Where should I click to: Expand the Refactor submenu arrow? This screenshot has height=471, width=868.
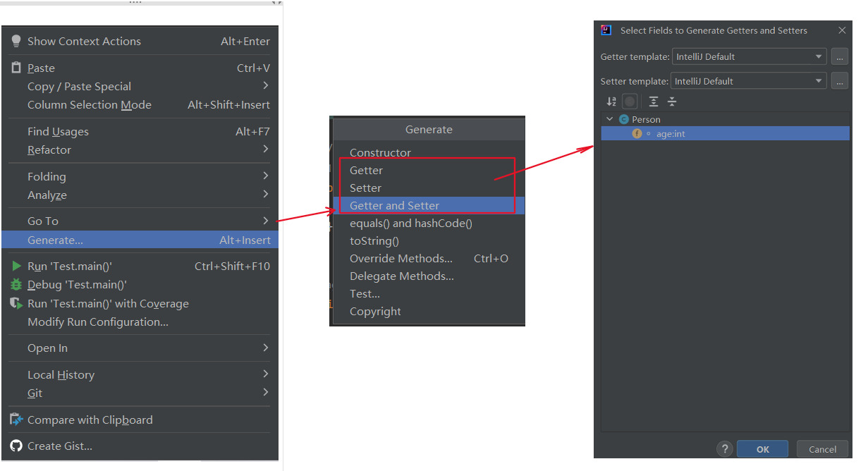point(266,149)
